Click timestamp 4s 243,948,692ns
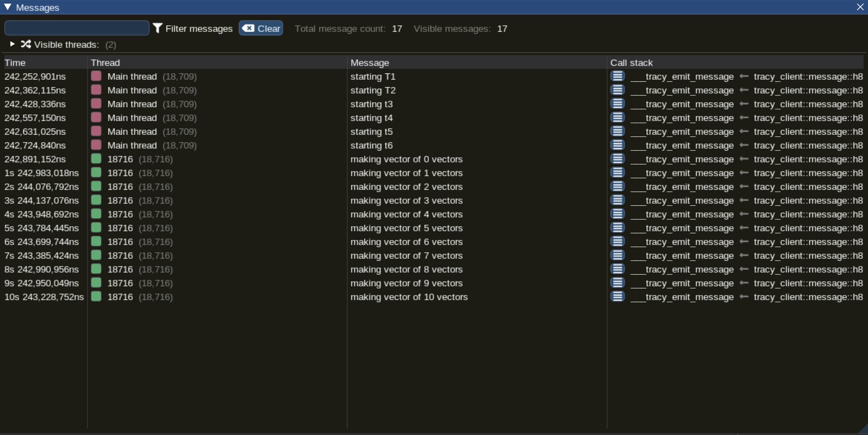Screen dimensions: 868x435 click(x=41, y=214)
